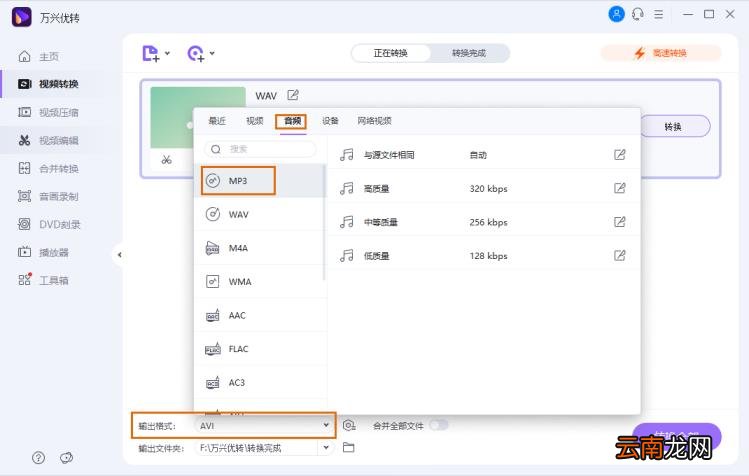The height and width of the screenshot is (476, 749).
Task: Open DVD Burn (DVD刻录) sidebar item
Action: coord(49,224)
